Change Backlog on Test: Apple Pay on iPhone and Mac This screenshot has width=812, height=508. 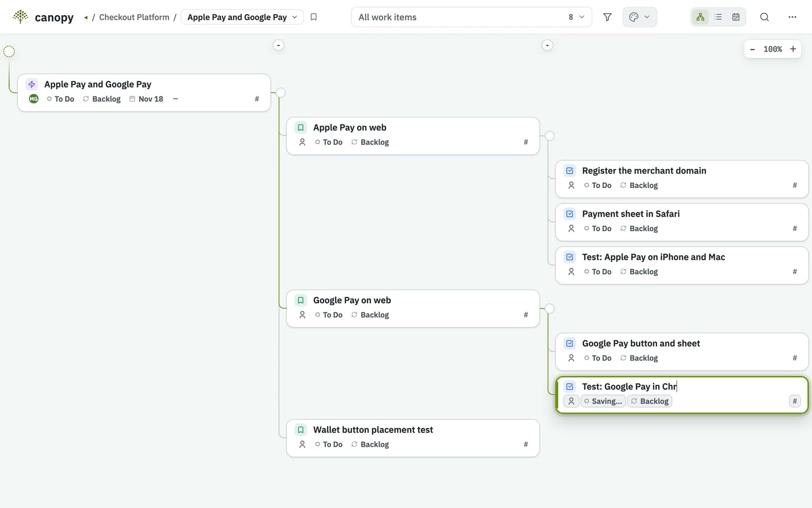tap(638, 272)
